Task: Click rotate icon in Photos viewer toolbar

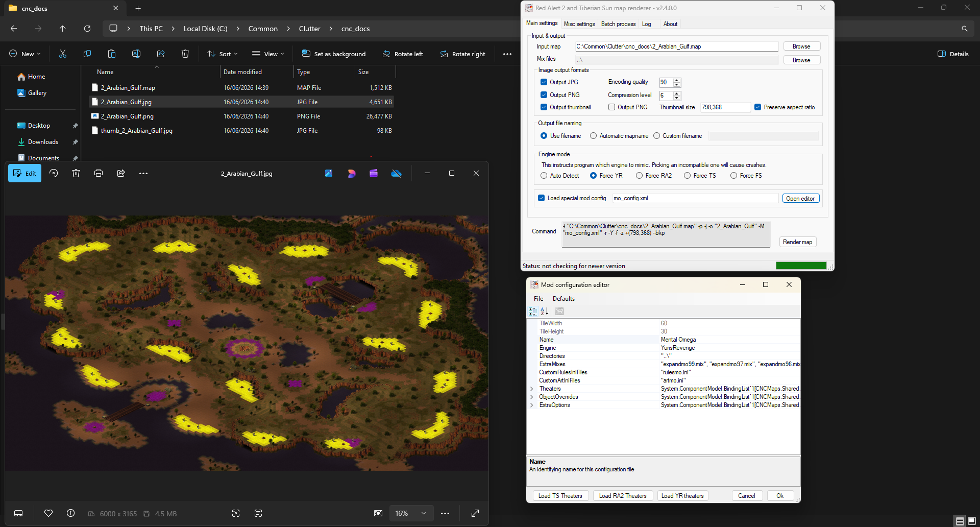Action: coord(54,173)
